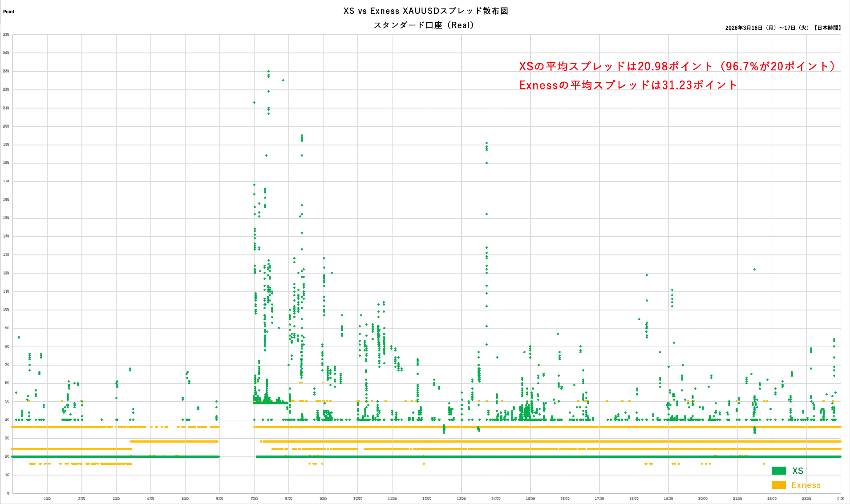The height and width of the screenshot is (504, 850).
Task: Click the "19:00" time axis label
Action: (x=668, y=499)
